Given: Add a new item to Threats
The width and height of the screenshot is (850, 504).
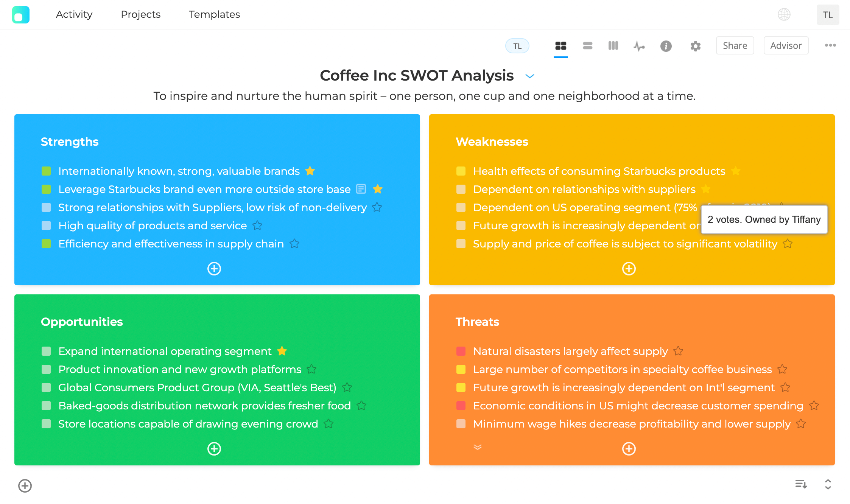Looking at the screenshot, I should tap(629, 449).
